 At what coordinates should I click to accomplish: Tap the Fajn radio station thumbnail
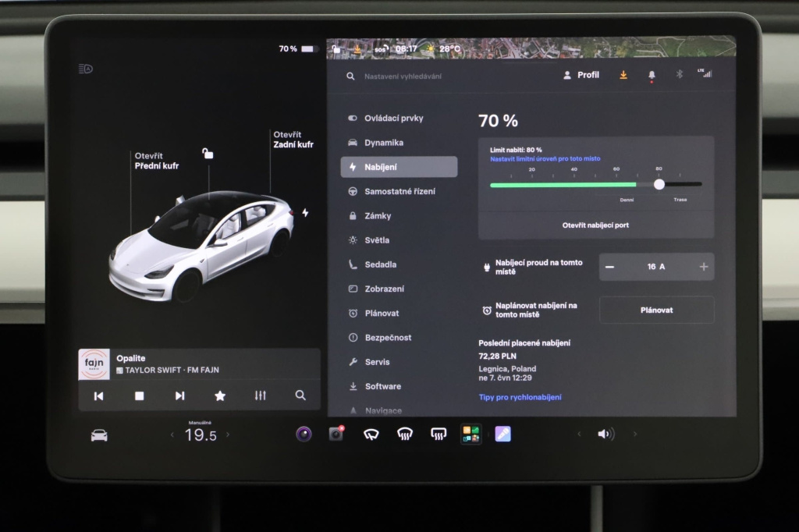tap(94, 364)
